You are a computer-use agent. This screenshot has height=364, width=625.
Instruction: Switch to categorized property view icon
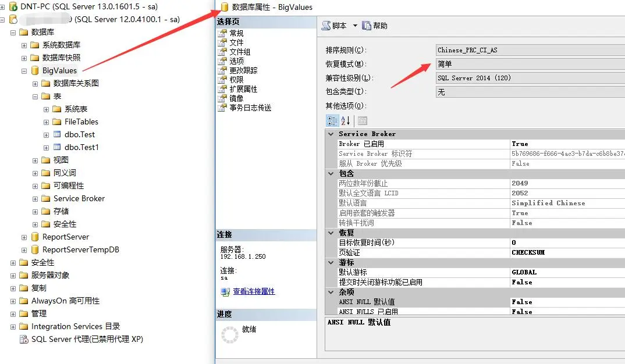(332, 121)
